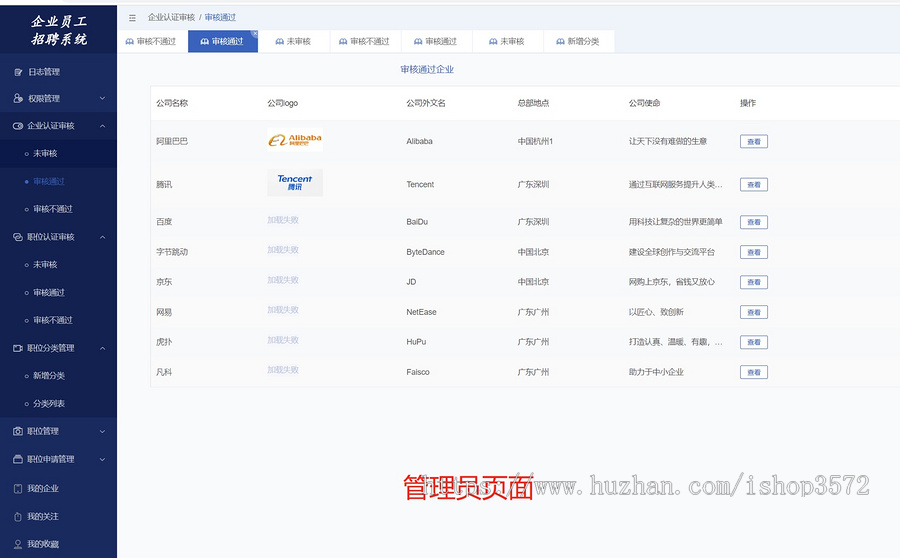Click the 总部地点 column header
The image size is (900, 558).
click(533, 103)
